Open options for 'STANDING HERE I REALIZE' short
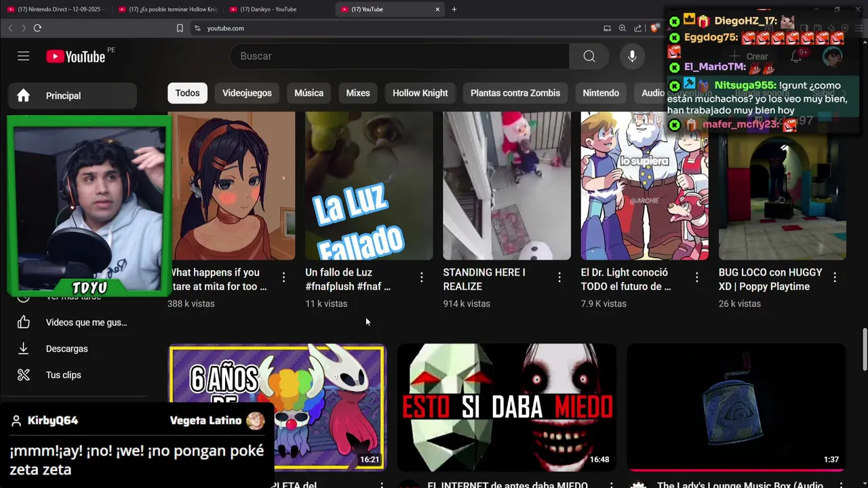Viewport: 868px width, 488px height. coord(559,277)
